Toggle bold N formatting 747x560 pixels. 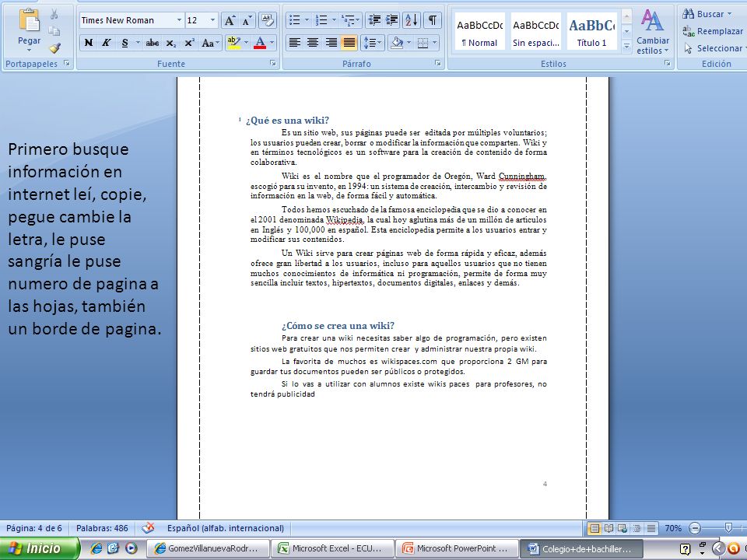[88, 43]
